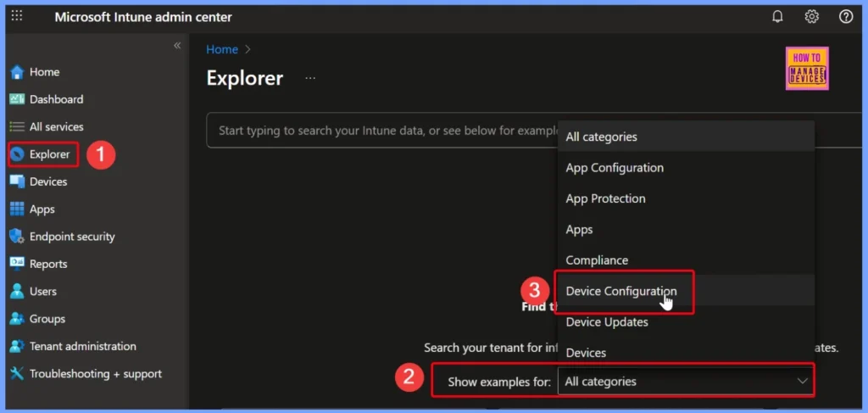Click the Groups people icon
868x413 pixels.
point(17,319)
